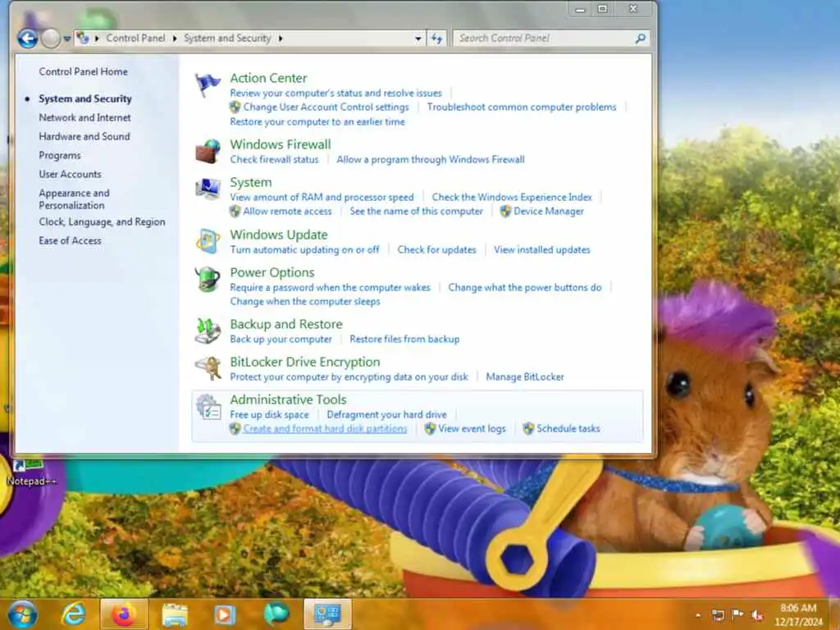Click the System and Security breadcrumb
Image resolution: width=840 pixels, height=630 pixels.
[227, 38]
